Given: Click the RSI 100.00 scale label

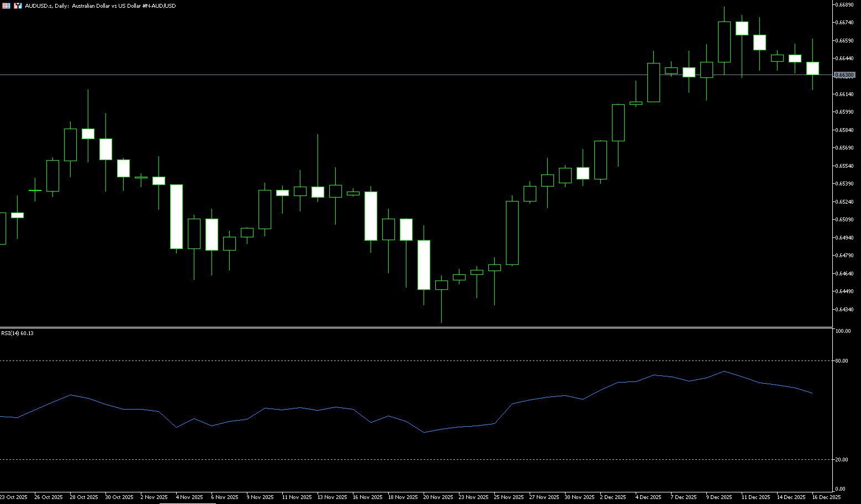Looking at the screenshot, I should (x=843, y=331).
